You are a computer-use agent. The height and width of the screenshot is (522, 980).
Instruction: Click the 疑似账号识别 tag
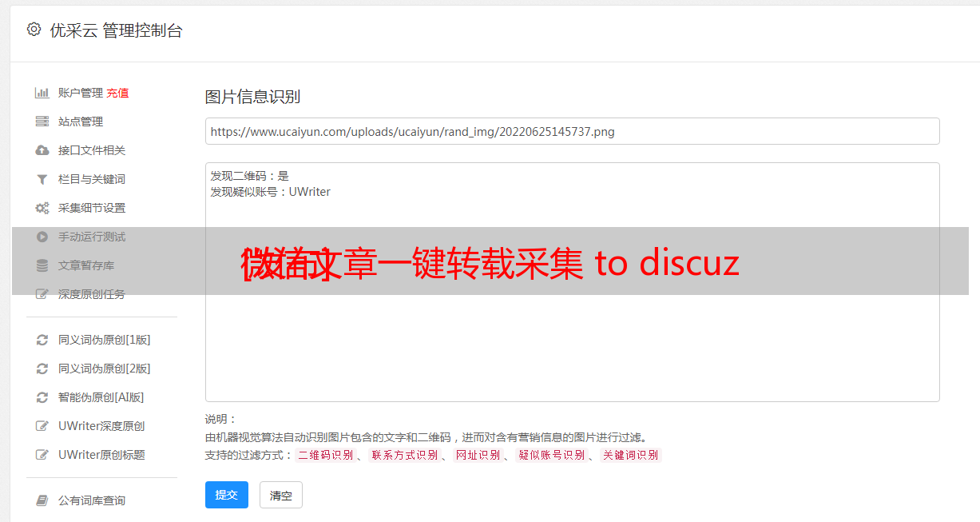pyautogui.click(x=551, y=455)
